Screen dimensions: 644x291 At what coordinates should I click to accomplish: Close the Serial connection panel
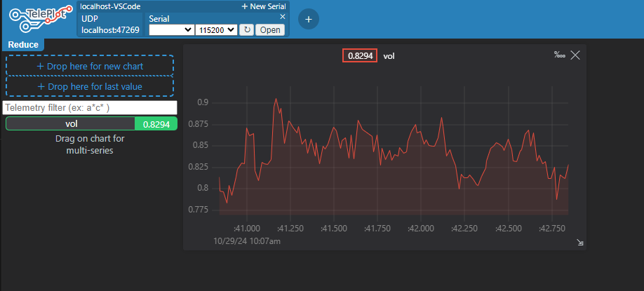283,16
